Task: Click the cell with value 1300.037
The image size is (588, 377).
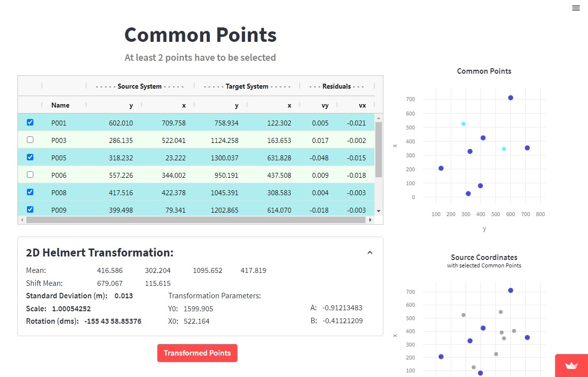Action: 225,158
